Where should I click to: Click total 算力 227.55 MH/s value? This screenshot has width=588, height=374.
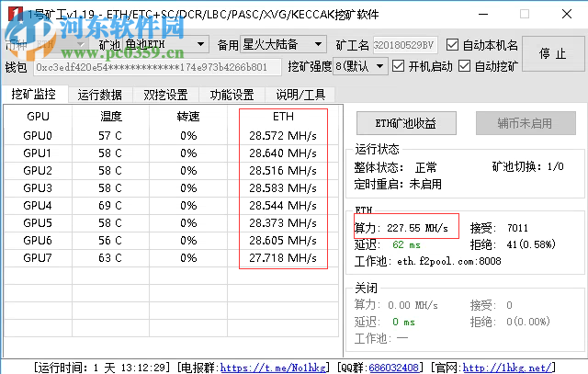[417, 228]
